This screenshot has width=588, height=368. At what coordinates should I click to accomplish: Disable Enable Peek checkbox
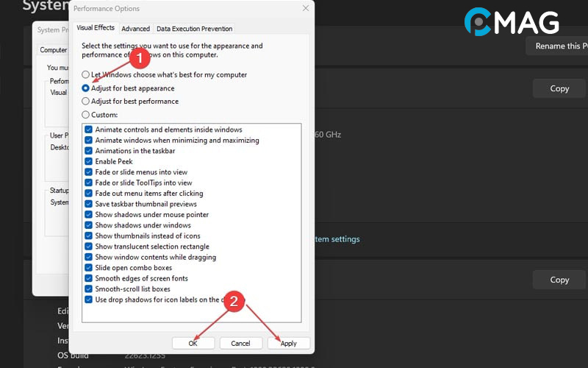[89, 161]
